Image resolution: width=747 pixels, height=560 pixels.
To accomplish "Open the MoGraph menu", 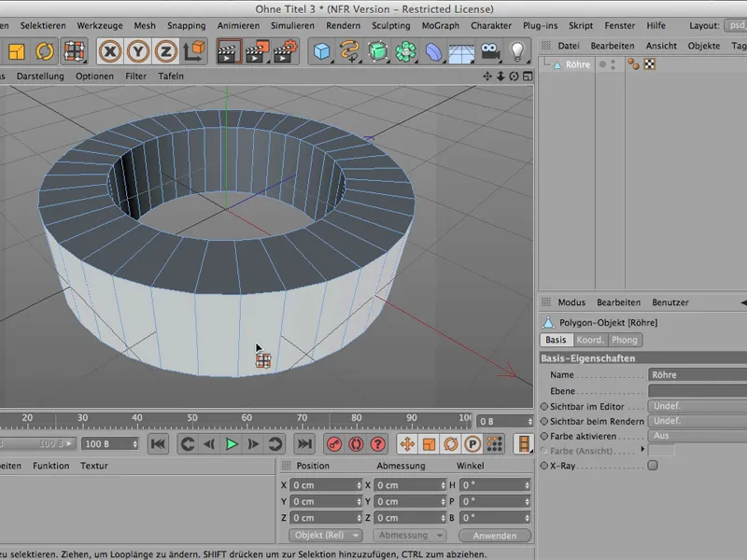I will (440, 26).
